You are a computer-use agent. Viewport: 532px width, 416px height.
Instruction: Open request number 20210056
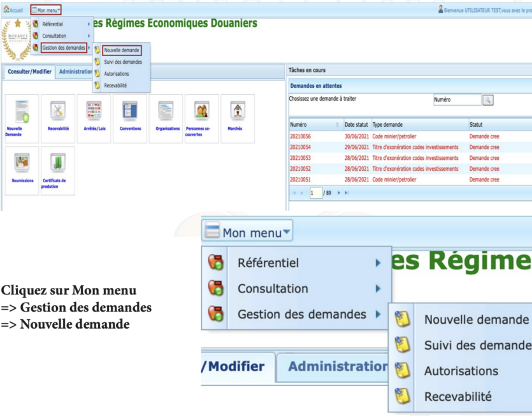pos(300,136)
